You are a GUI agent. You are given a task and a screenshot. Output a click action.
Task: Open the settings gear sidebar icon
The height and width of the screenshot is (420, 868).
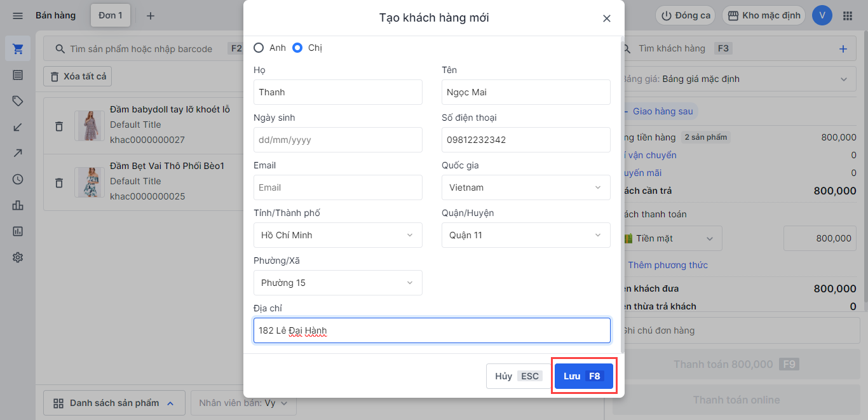point(18,257)
